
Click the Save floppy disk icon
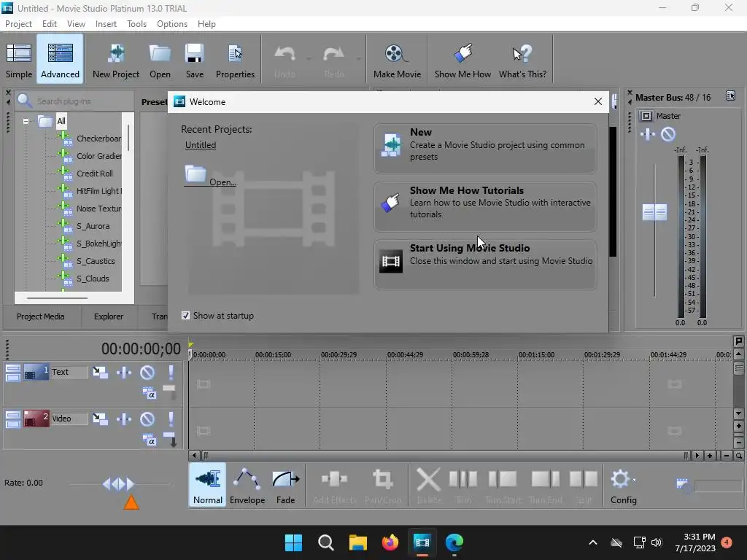194,60
